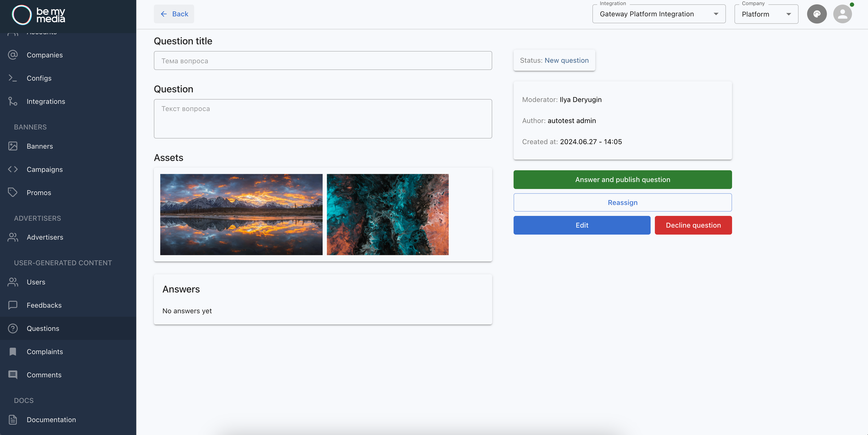Open the user profile avatar
868x435 pixels.
pyautogui.click(x=842, y=14)
